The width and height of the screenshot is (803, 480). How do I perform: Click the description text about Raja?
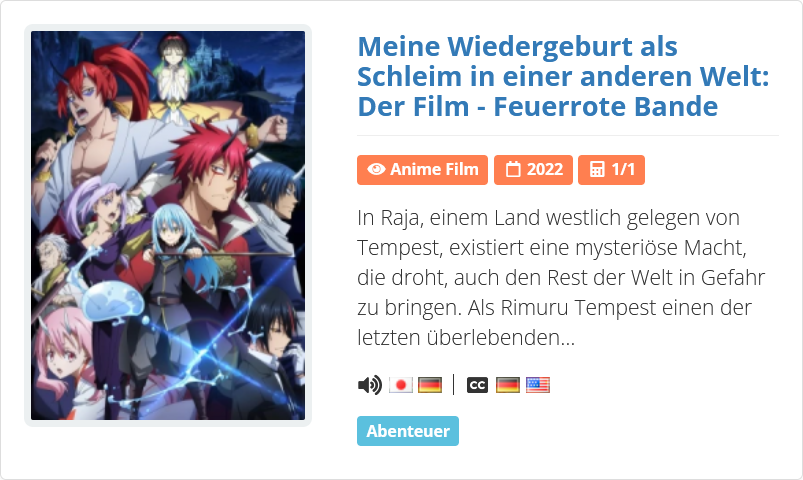[561, 277]
